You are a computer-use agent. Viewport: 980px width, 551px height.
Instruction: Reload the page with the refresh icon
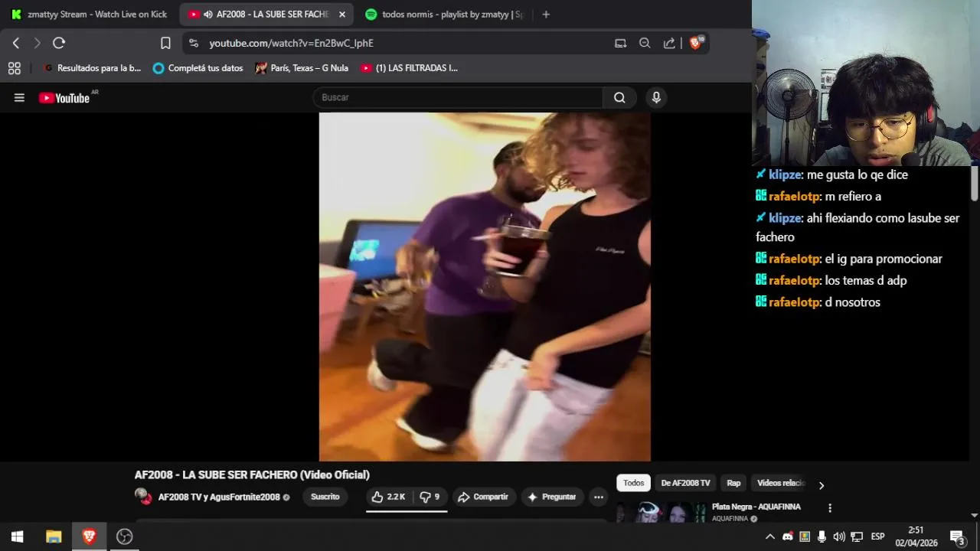tap(59, 43)
